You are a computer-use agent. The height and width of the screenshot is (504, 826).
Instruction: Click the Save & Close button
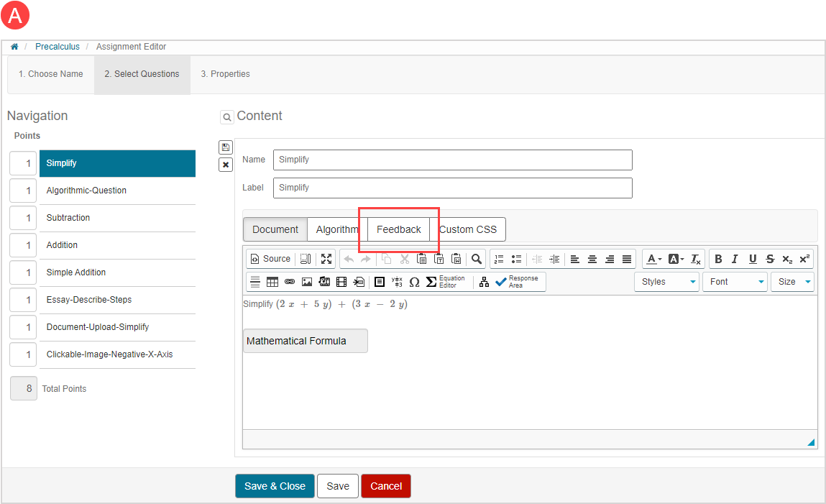275,486
